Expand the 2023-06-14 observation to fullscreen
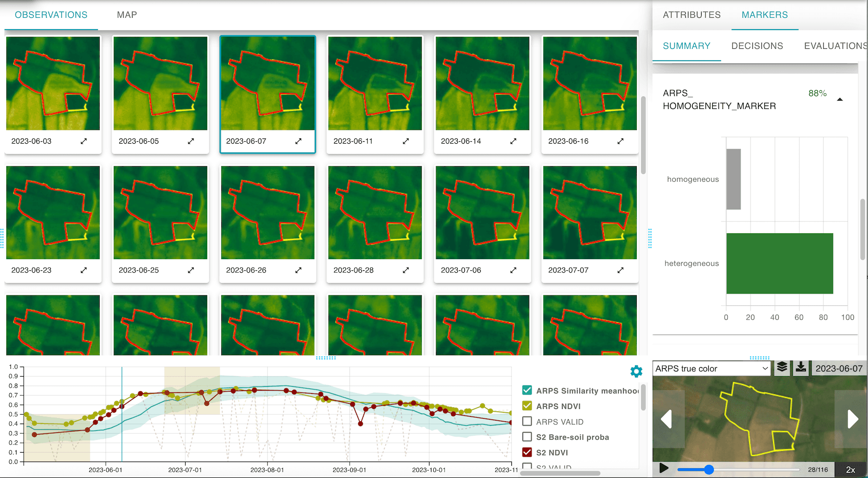Viewport: 868px width, 478px height. (x=513, y=141)
